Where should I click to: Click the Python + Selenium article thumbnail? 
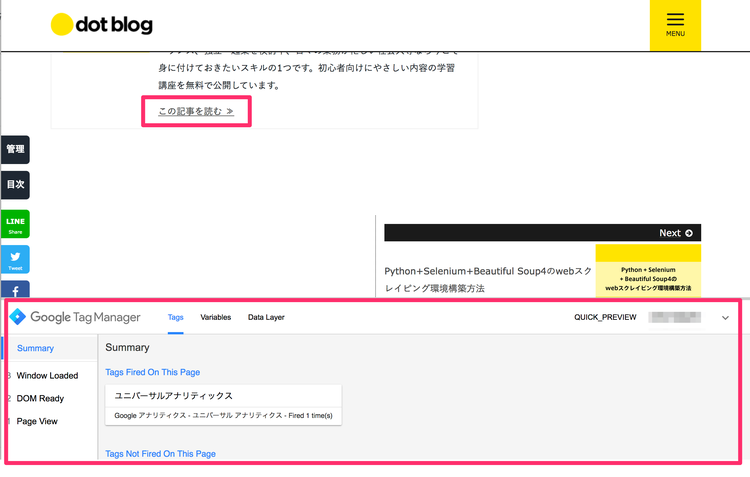click(x=648, y=271)
